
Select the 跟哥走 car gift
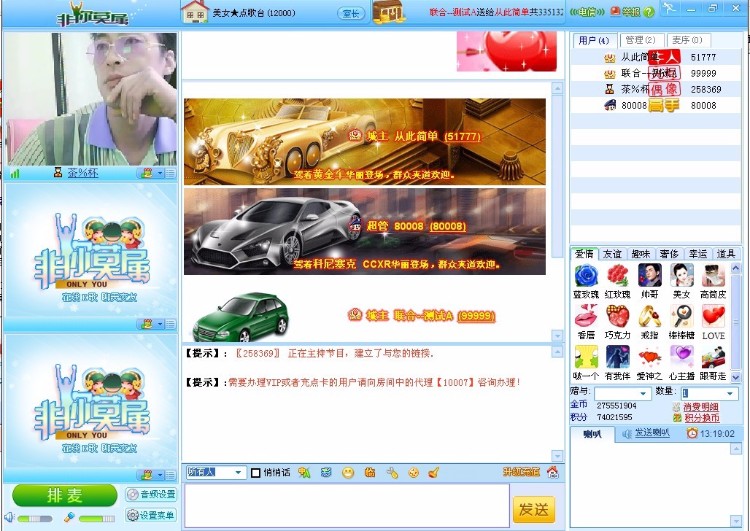pyautogui.click(x=713, y=357)
